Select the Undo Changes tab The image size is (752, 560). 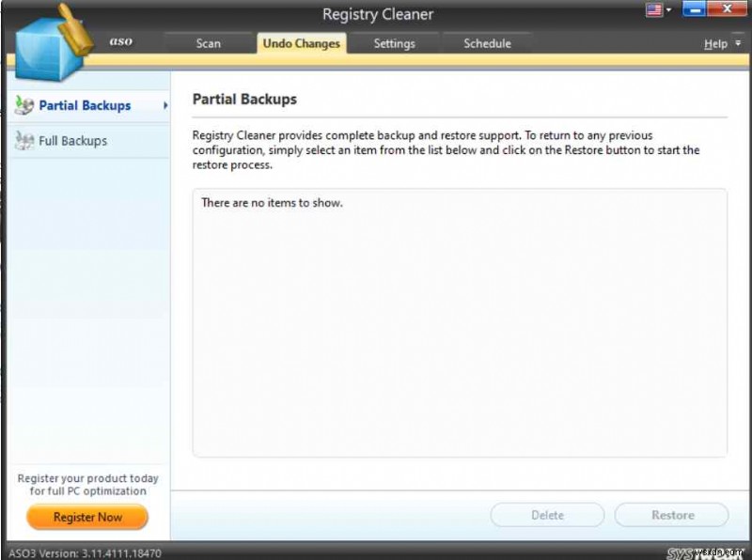tap(301, 43)
